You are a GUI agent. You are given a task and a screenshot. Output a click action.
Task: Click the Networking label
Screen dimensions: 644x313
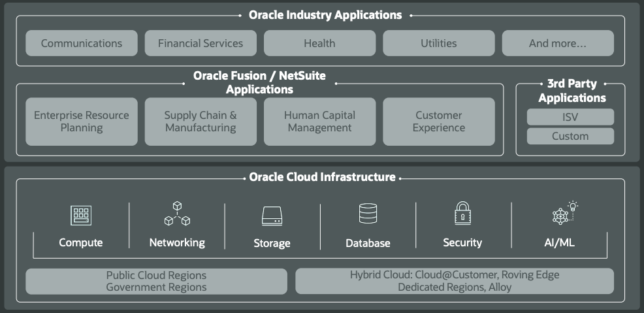(x=177, y=242)
